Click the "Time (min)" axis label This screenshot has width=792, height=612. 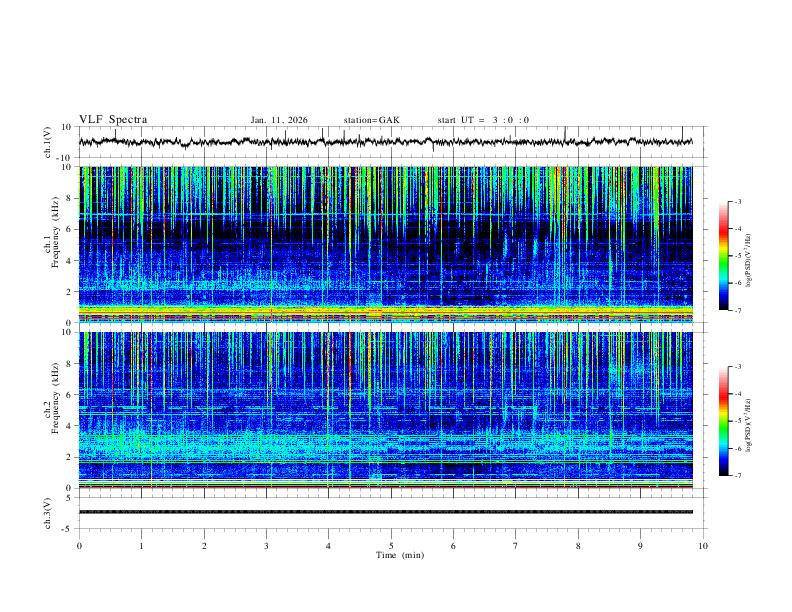click(400, 555)
